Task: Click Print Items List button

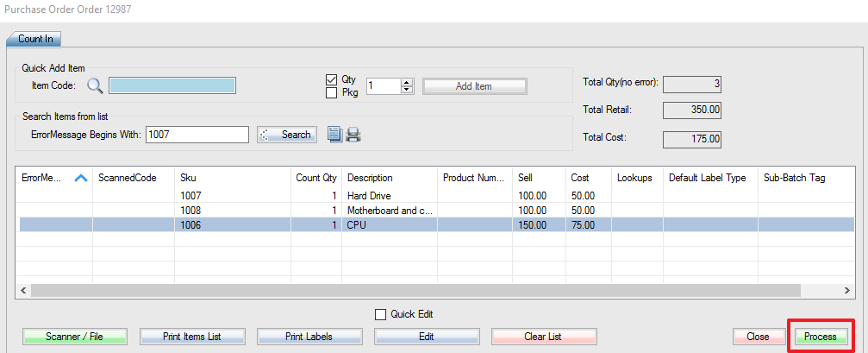Action: coord(192,337)
